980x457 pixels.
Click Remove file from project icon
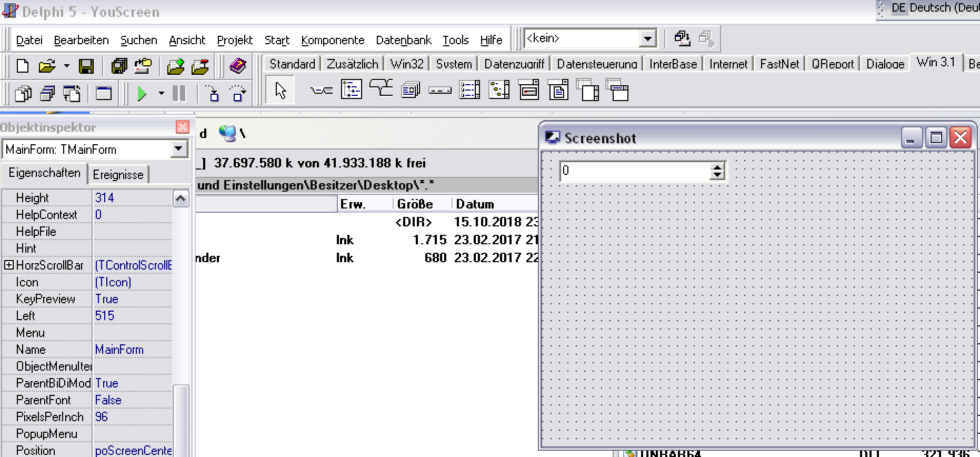tap(200, 66)
